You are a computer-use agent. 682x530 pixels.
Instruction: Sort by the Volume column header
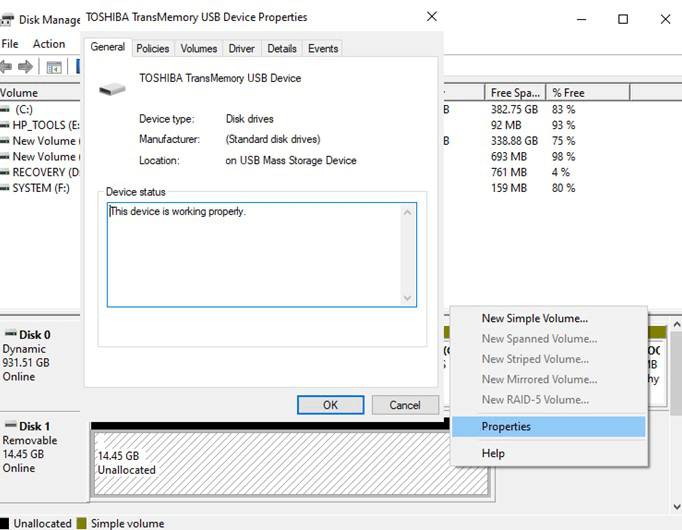coord(40,93)
